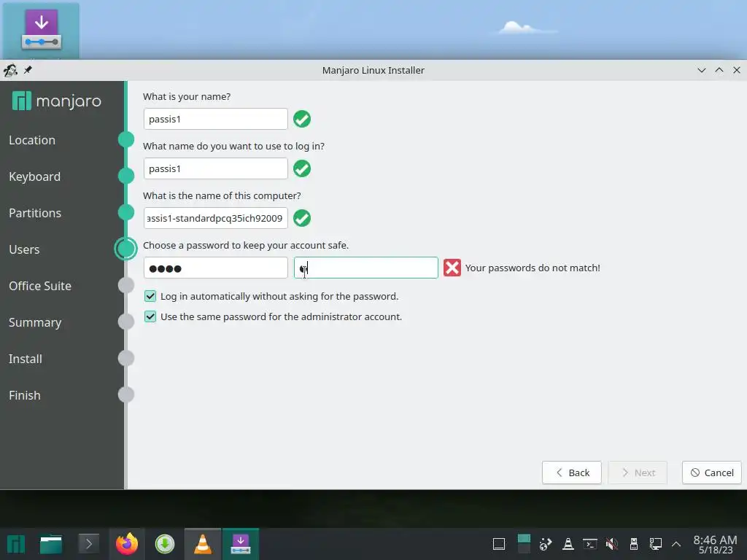Screen dimensions: 747x560
Task: Click the password confirmation field
Action: tap(366, 268)
